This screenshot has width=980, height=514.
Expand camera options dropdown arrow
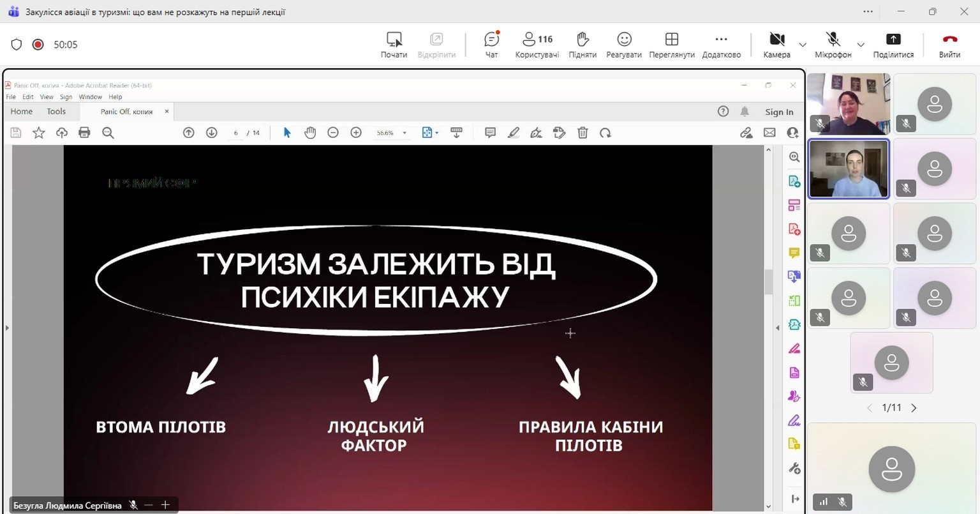[803, 45]
